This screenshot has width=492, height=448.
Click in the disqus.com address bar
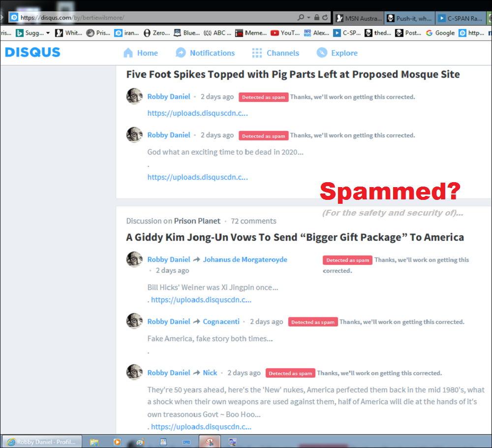click(x=157, y=18)
